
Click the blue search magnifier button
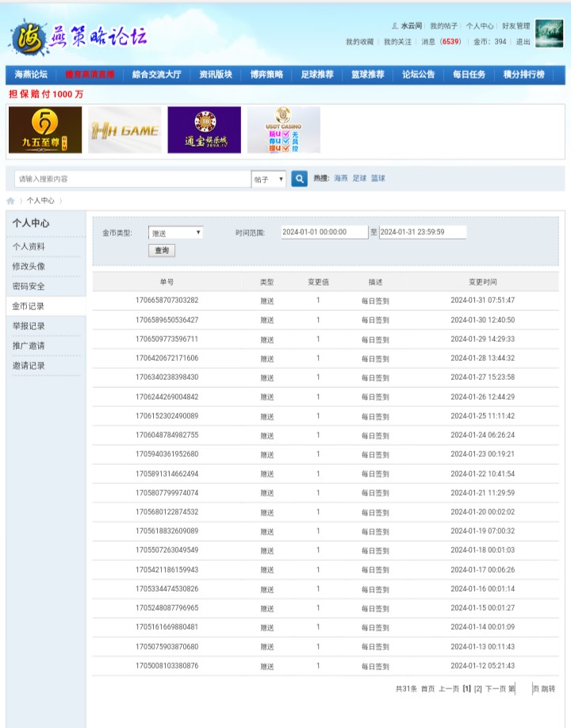[x=299, y=179]
